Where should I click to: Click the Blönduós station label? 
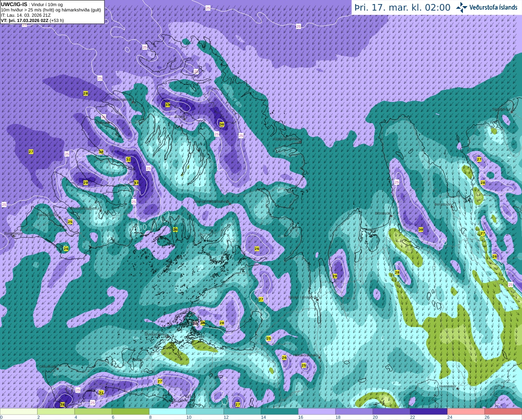pos(383,213)
